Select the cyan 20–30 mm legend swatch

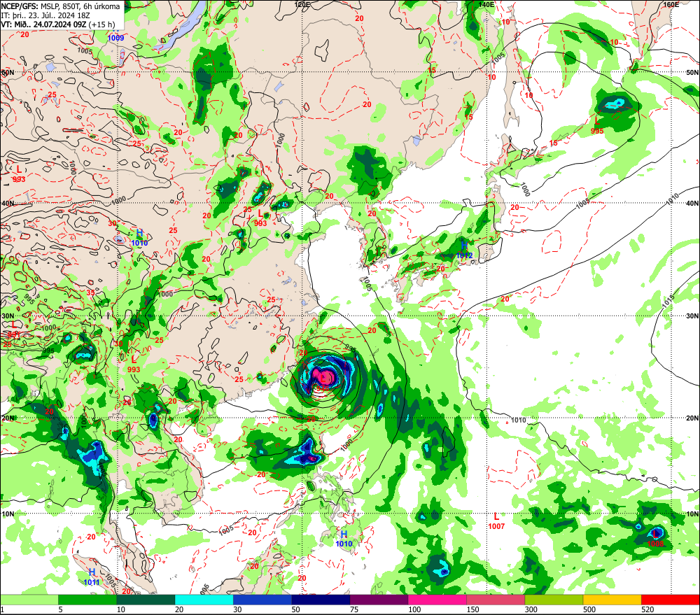[x=204, y=600]
